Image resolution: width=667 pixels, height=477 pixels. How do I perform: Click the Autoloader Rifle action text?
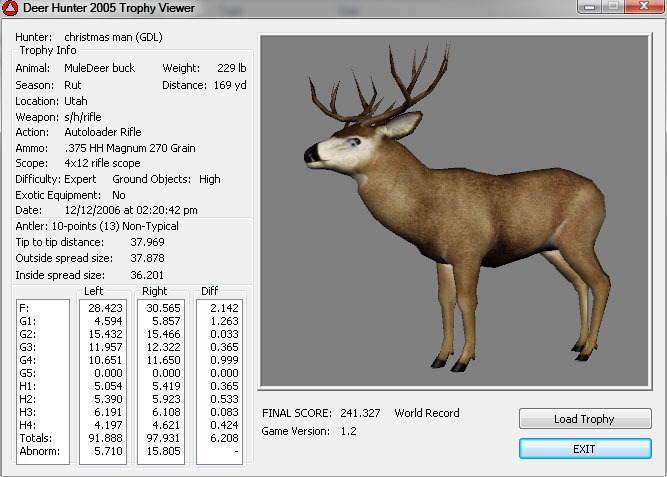pyautogui.click(x=103, y=132)
